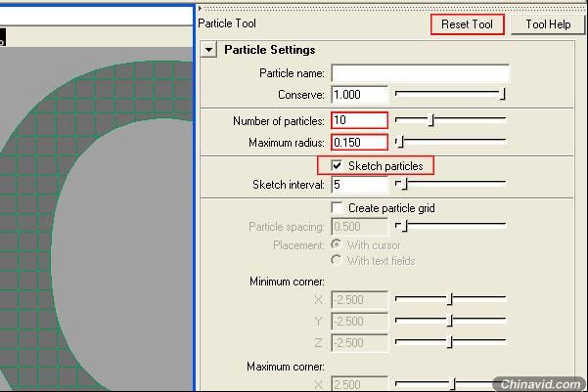Enable the Create particle grid checkbox
588x392 pixels.
pos(338,208)
